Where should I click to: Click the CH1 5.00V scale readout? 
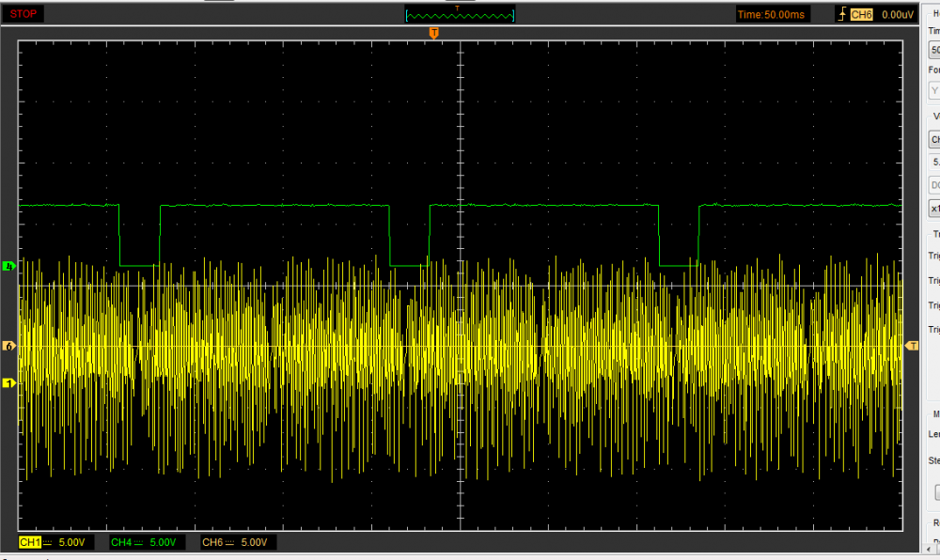click(x=72, y=542)
